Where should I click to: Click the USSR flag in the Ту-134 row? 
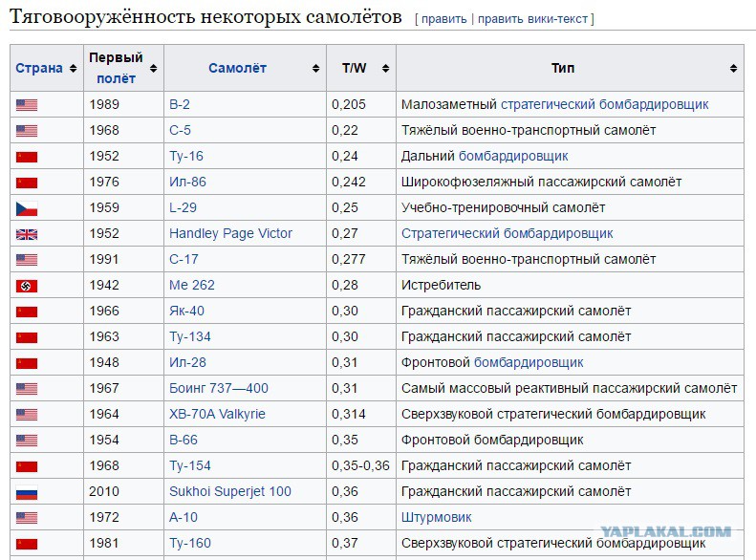pos(27,337)
